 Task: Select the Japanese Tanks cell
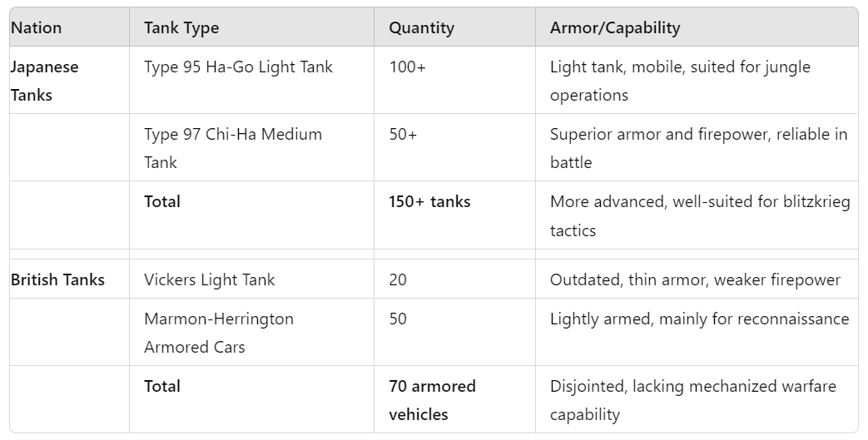[70, 80]
